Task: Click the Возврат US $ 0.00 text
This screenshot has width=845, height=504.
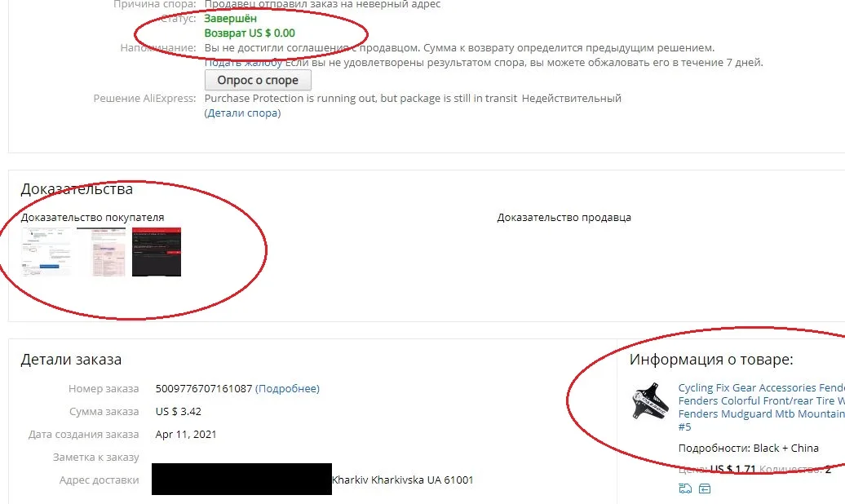Action: (250, 33)
